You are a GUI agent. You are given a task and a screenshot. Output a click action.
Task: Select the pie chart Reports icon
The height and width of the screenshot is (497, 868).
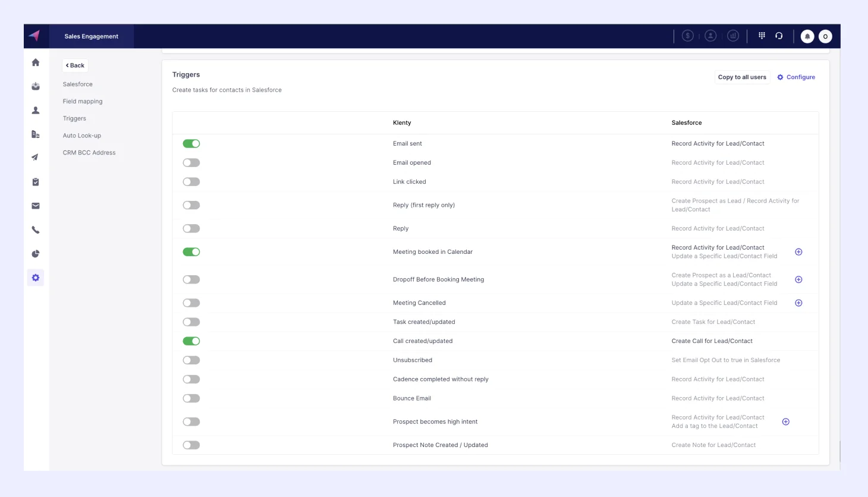tap(35, 253)
